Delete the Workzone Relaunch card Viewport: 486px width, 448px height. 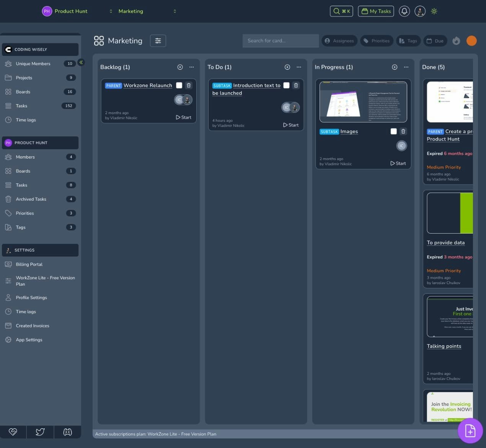(x=189, y=85)
